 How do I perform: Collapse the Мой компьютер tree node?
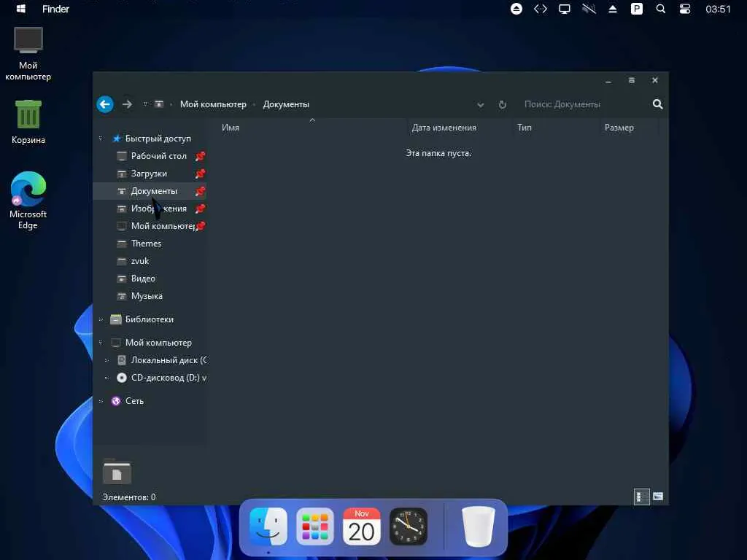[101, 343]
